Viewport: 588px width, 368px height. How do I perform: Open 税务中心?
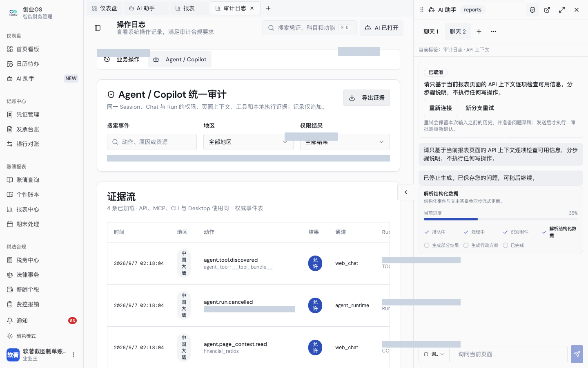pyautogui.click(x=42, y=260)
